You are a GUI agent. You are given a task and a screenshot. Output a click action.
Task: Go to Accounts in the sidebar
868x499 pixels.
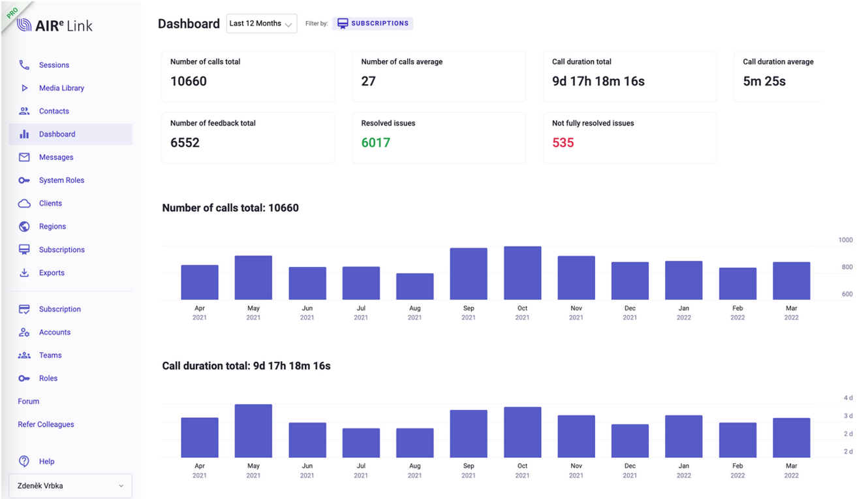pyautogui.click(x=55, y=332)
